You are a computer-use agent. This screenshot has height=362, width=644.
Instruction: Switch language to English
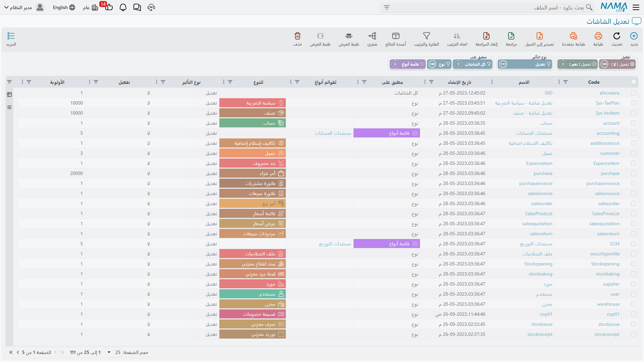click(64, 7)
